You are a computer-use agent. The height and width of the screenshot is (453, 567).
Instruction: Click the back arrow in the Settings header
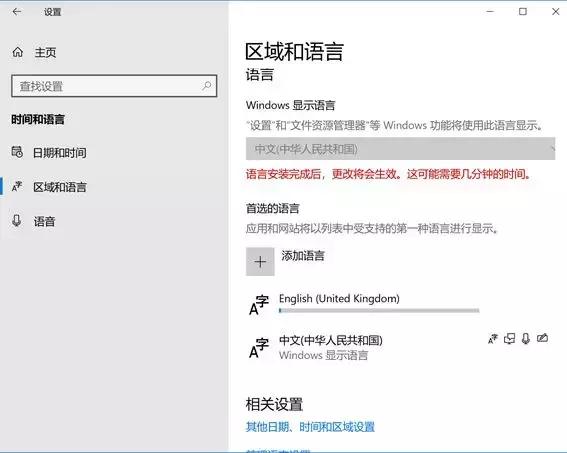17,12
